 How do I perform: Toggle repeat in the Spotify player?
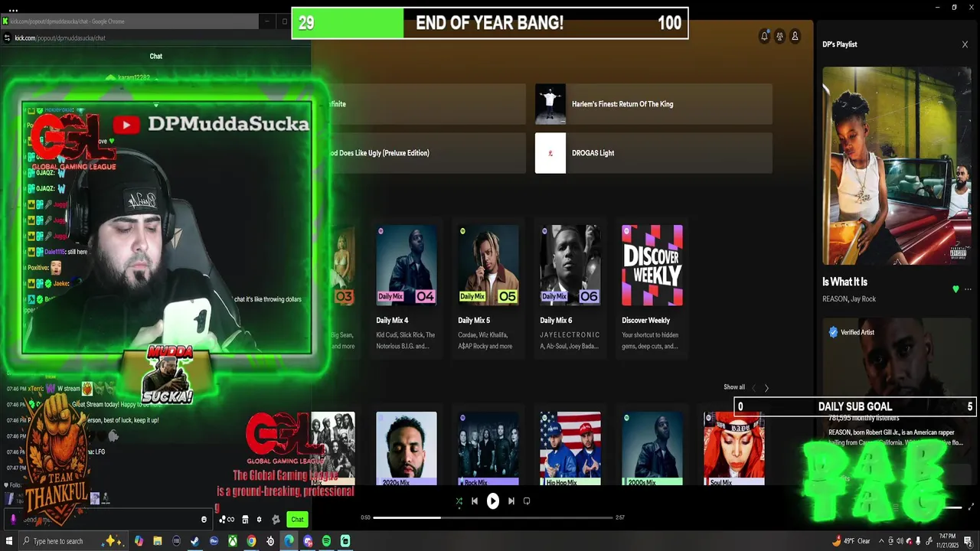tap(526, 501)
